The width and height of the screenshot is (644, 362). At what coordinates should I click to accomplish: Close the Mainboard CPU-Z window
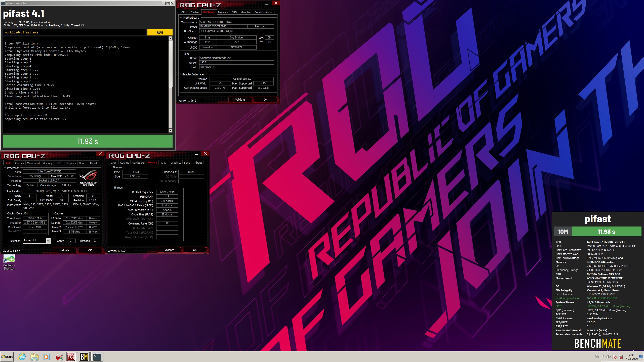pyautogui.click(x=276, y=3)
